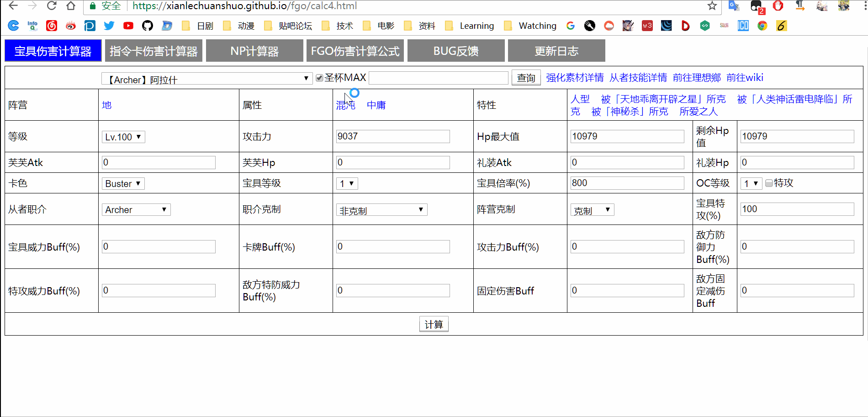Switch to the NP计算器 tab
868x417 pixels.
(254, 51)
